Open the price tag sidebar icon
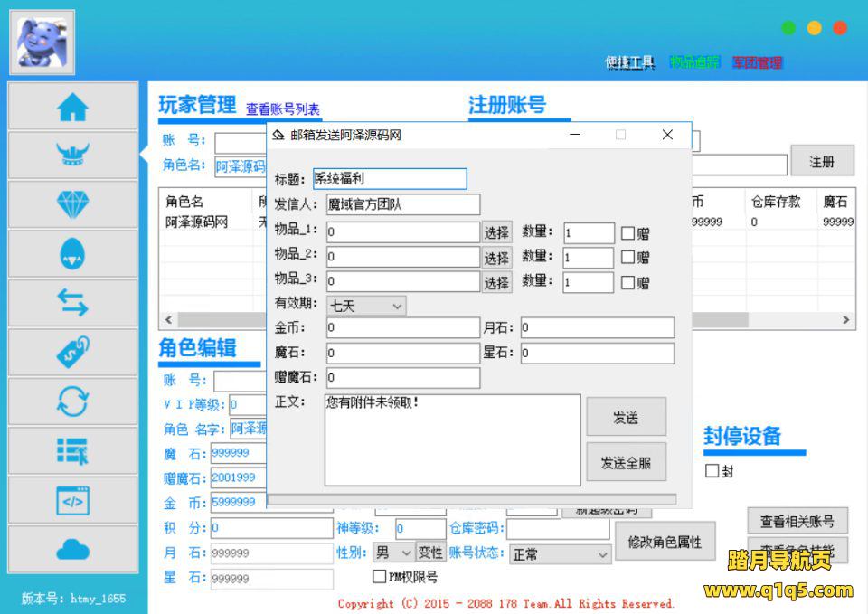Screen dimensions: 868x614 (73, 352)
